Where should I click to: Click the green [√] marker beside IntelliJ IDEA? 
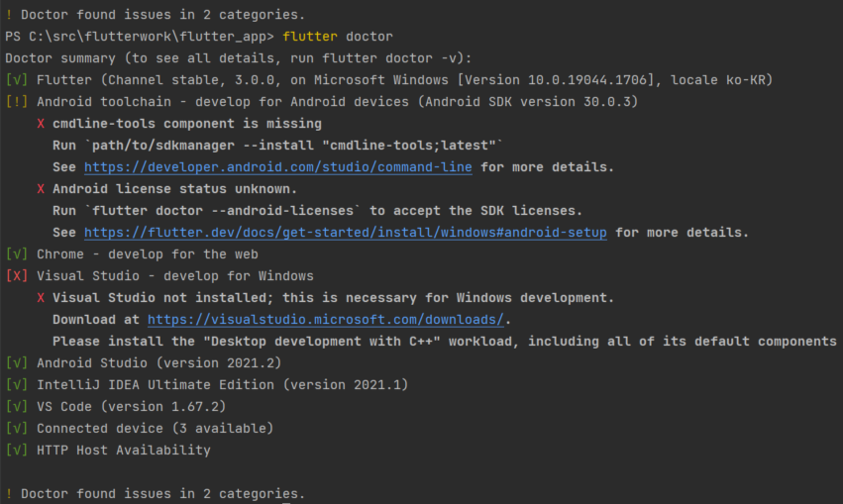17,385
